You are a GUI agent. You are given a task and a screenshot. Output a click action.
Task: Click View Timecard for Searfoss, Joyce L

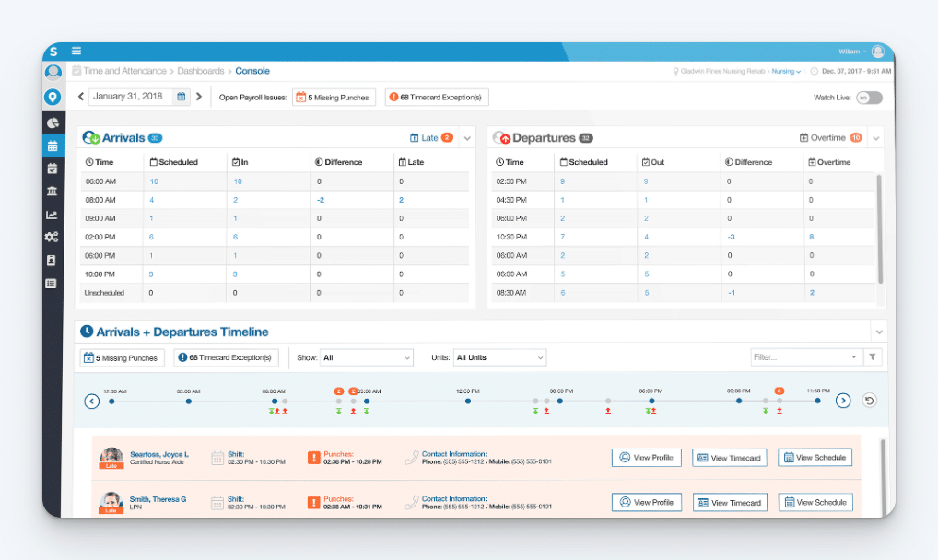click(x=729, y=458)
